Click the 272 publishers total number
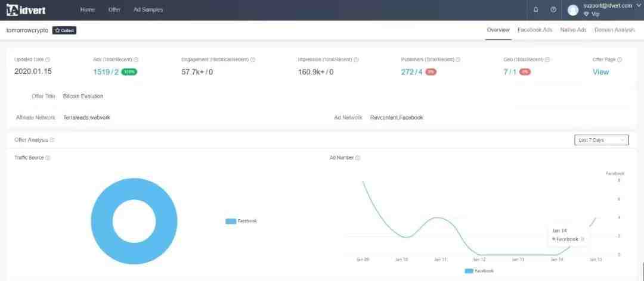This screenshot has height=281, width=644. pos(408,72)
